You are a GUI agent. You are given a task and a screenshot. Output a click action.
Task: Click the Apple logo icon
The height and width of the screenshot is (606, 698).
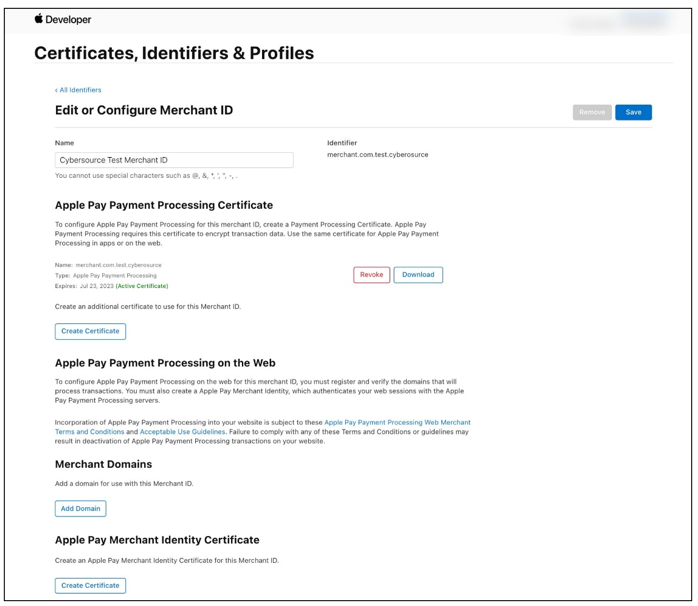click(39, 19)
